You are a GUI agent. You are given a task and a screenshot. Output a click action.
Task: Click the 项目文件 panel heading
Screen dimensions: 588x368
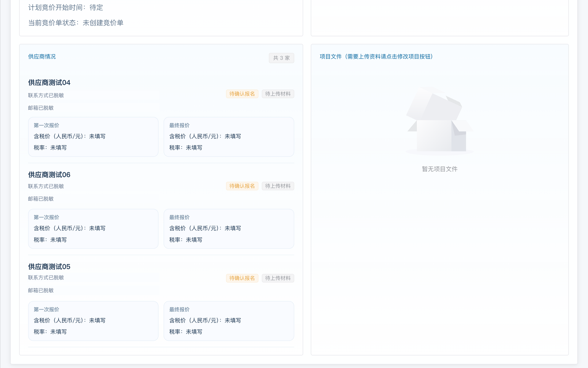tap(376, 57)
